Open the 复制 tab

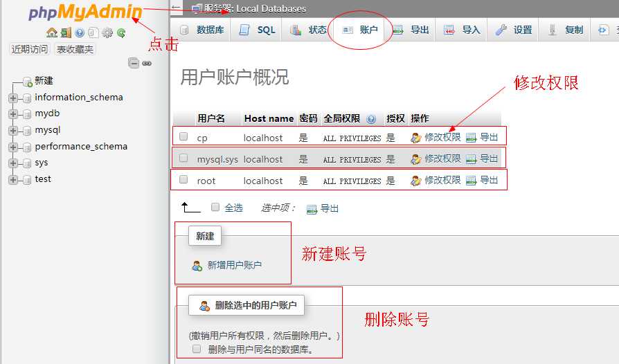[565, 30]
